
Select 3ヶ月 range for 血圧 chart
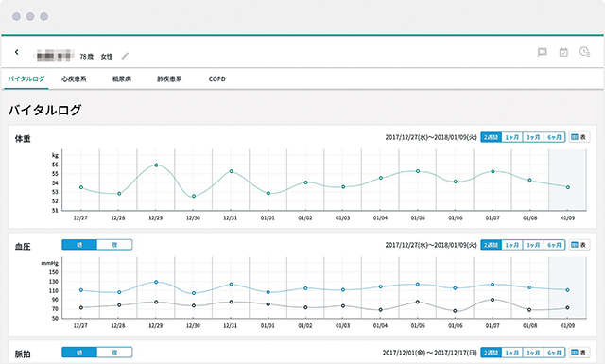tap(533, 245)
